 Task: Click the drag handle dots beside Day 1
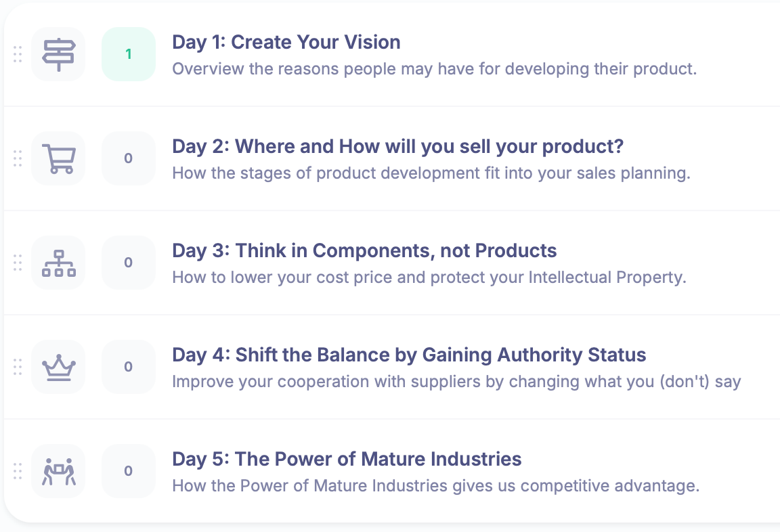point(18,54)
